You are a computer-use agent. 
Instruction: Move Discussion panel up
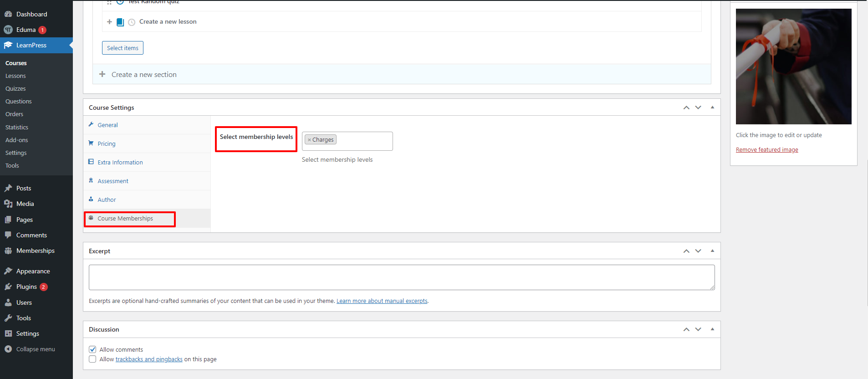pyautogui.click(x=686, y=329)
